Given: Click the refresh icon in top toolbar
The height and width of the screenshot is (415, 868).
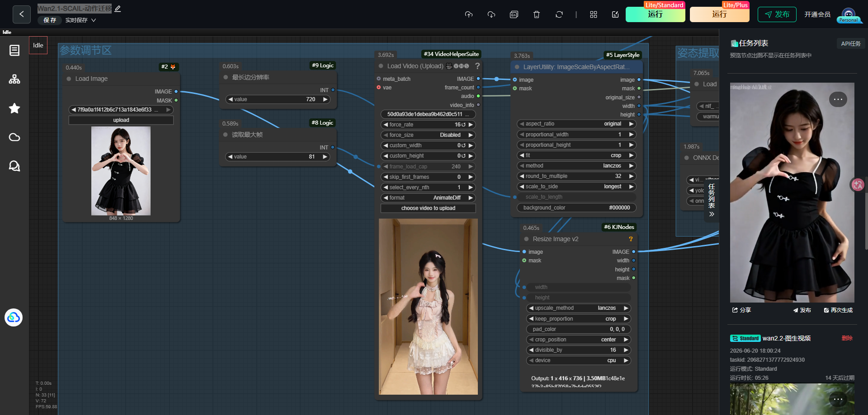Looking at the screenshot, I should (559, 14).
